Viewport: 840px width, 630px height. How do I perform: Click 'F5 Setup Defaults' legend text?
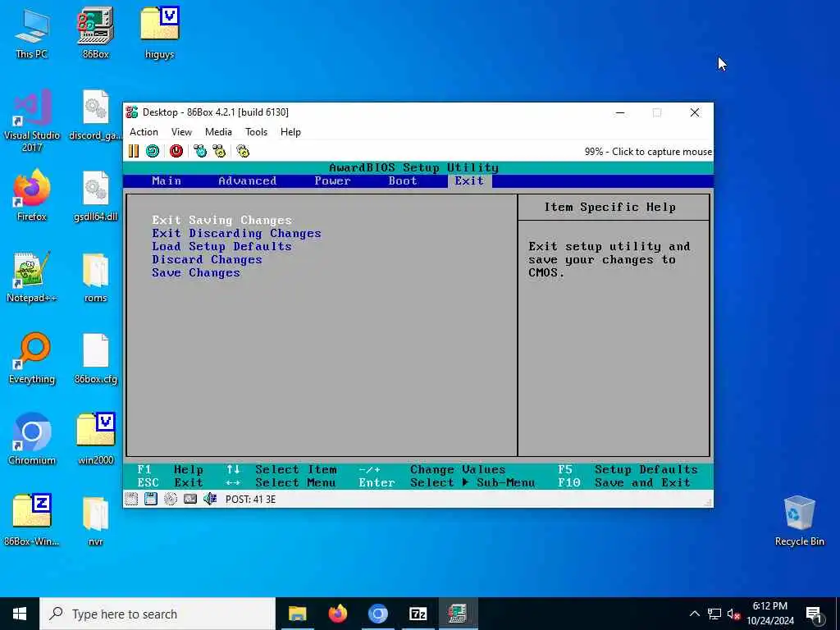(628, 470)
